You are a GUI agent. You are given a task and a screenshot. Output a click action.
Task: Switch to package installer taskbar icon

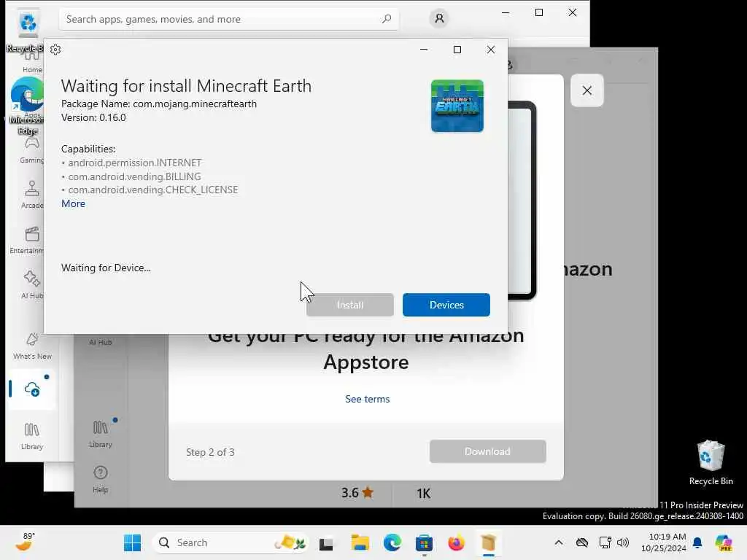pos(488,542)
